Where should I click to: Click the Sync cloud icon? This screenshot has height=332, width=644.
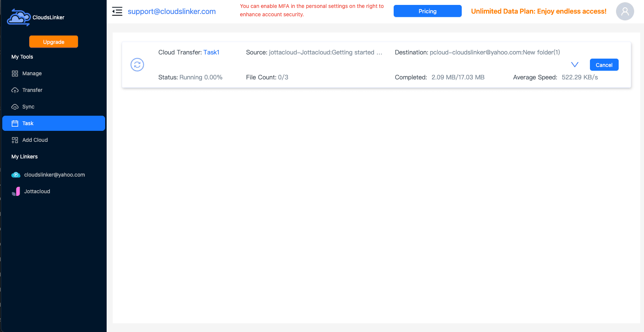(x=15, y=107)
